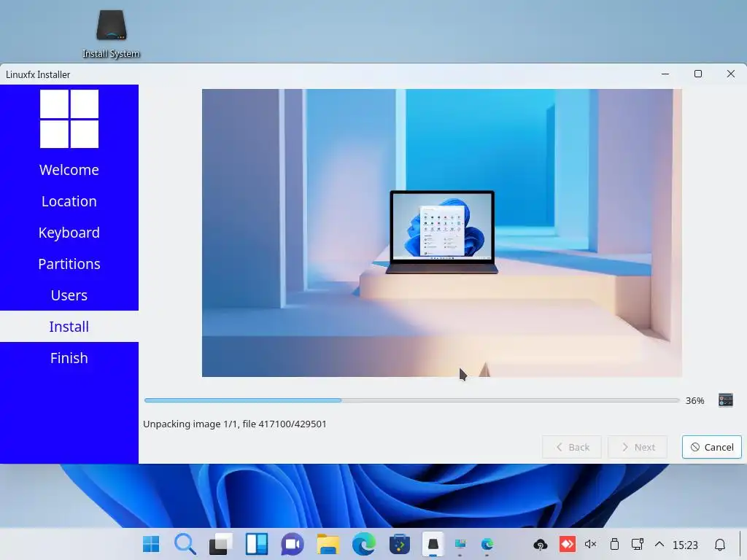The height and width of the screenshot is (560, 747).
Task: Open the file manager folder in taskbar
Action: tap(328, 544)
